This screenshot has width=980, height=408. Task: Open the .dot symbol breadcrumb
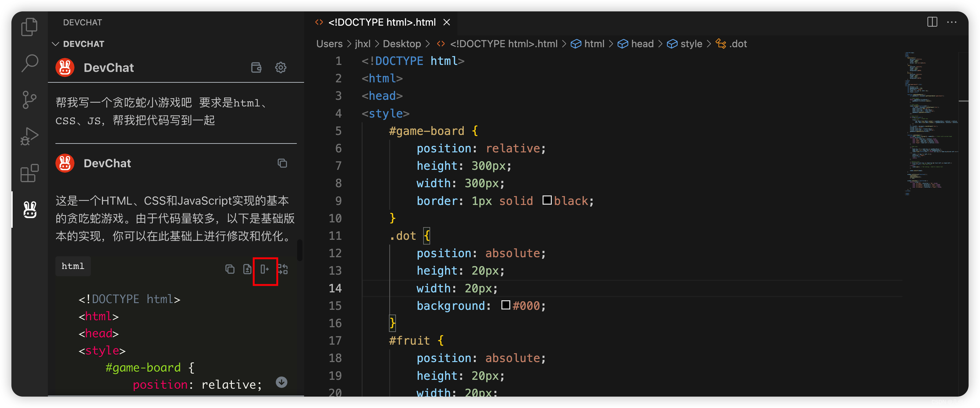pyautogui.click(x=731, y=44)
